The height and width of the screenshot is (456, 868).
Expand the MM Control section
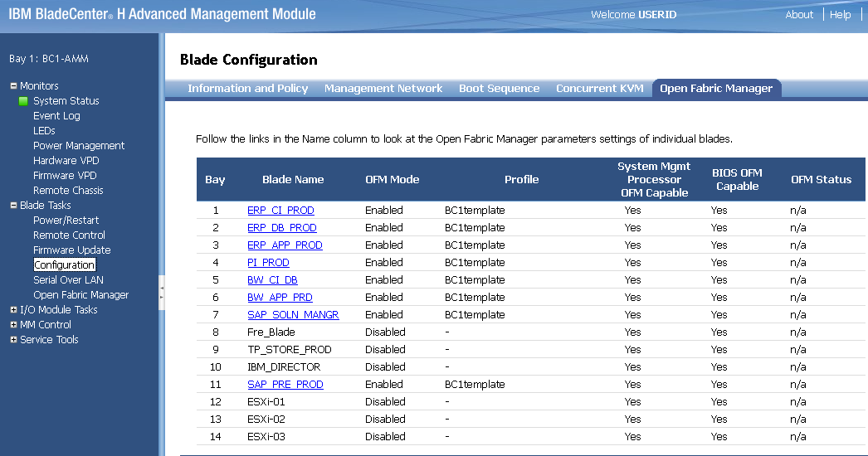13,325
